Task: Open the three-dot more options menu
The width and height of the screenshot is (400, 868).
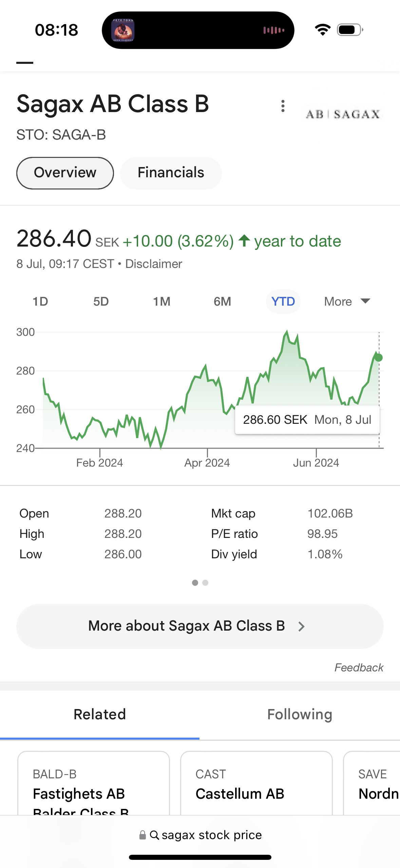Action: [283, 106]
